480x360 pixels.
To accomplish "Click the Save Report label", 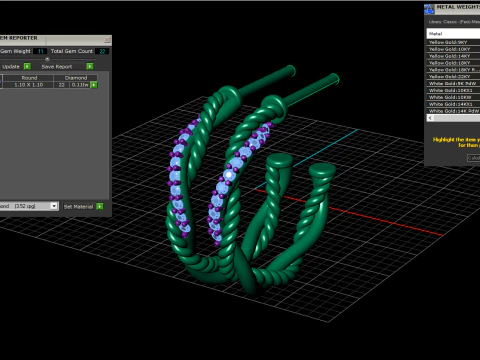I will [57, 67].
